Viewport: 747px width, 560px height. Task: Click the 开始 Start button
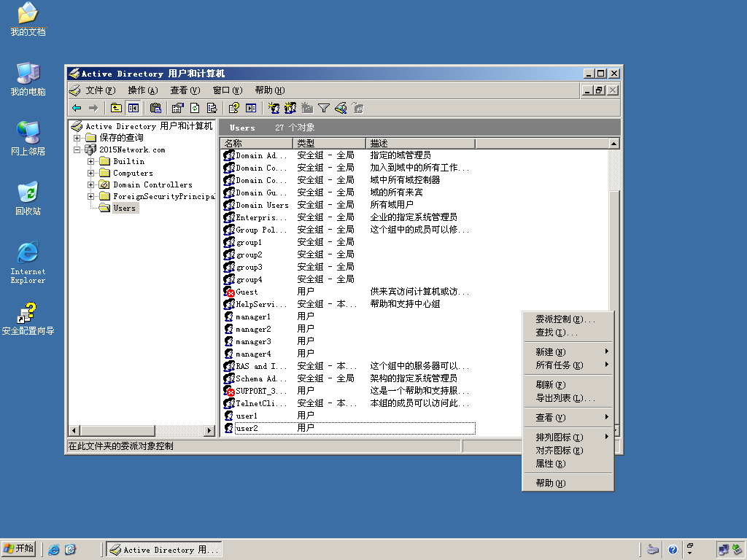click(19, 549)
